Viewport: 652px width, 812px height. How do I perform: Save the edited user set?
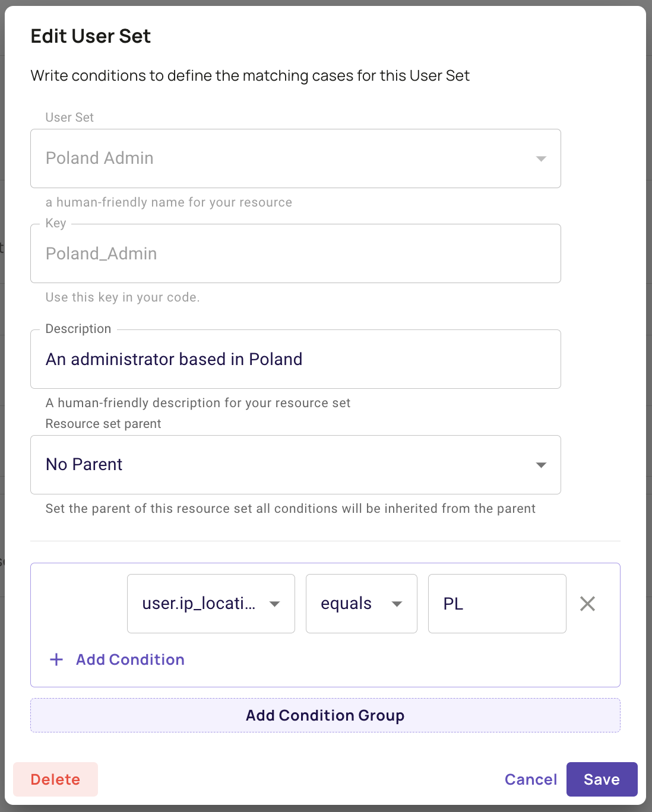[x=602, y=779]
